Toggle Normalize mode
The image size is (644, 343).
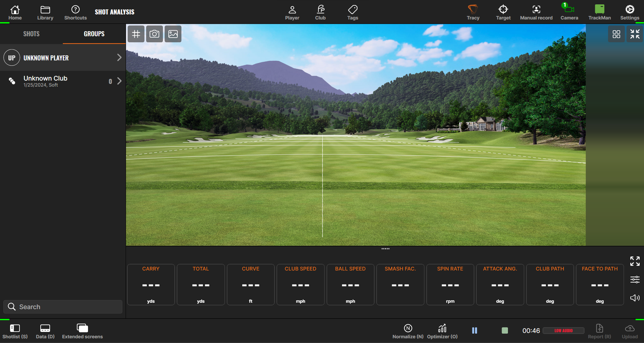(407, 331)
